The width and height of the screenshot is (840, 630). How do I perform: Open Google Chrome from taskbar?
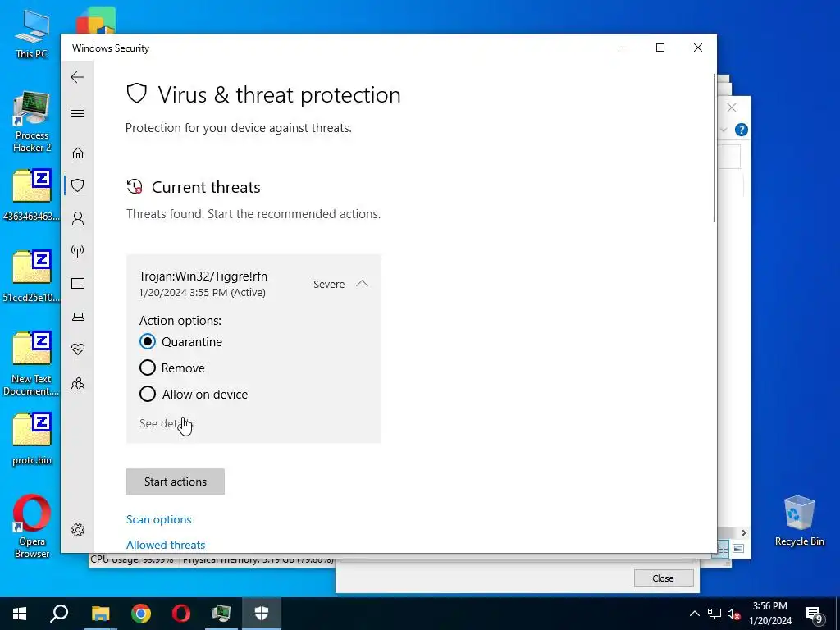[141, 614]
